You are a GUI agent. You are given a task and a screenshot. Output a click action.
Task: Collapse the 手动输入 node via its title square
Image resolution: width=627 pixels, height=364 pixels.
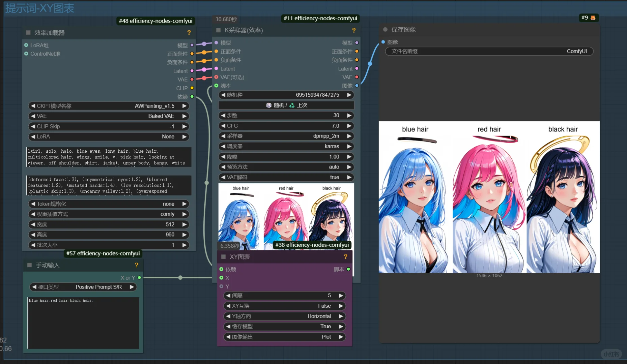29,265
